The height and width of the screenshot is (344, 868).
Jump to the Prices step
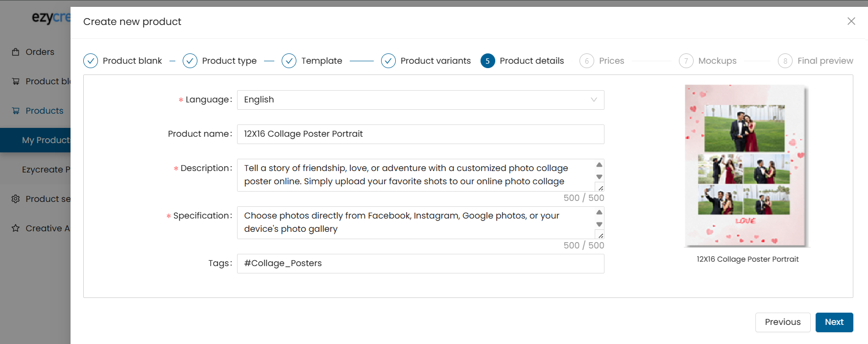[x=611, y=61]
